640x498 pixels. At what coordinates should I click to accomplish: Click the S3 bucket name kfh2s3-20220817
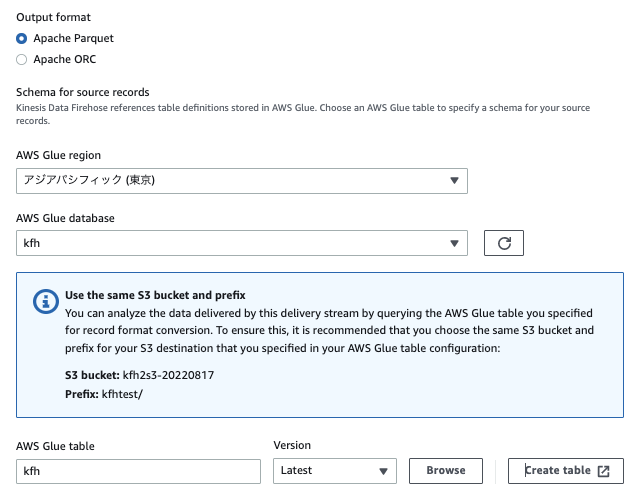(168, 375)
